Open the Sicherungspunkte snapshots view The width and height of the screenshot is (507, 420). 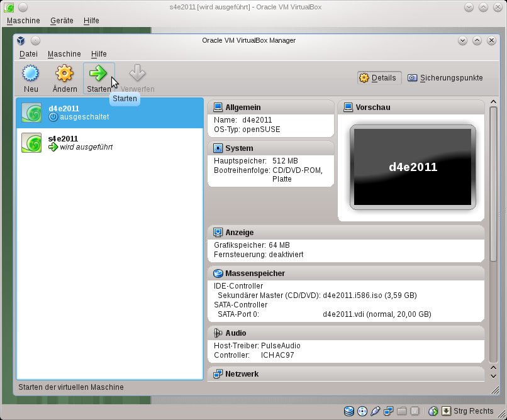[x=445, y=78]
